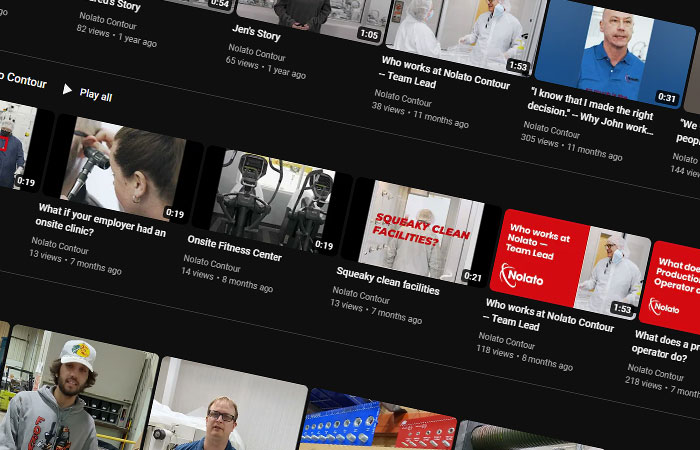Open 'What does a production operator do?' title
The width and height of the screenshot is (700, 450).
pyautogui.click(x=665, y=347)
